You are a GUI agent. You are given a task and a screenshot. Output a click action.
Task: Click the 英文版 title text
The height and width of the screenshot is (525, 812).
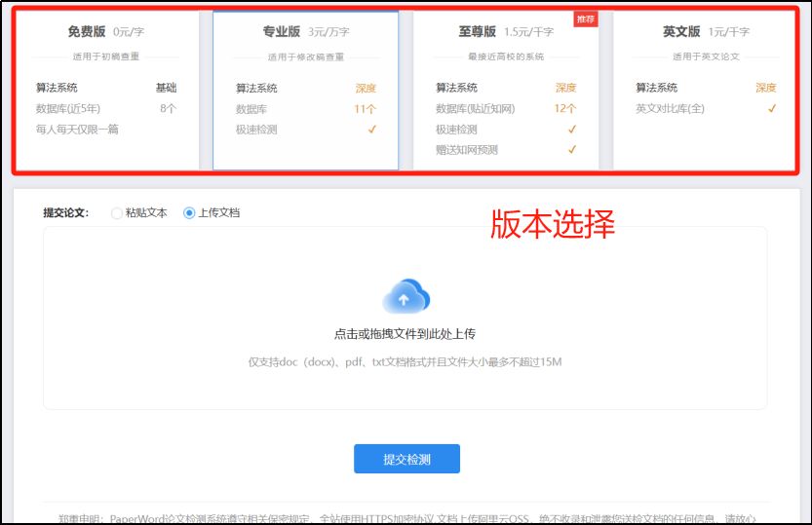click(681, 31)
